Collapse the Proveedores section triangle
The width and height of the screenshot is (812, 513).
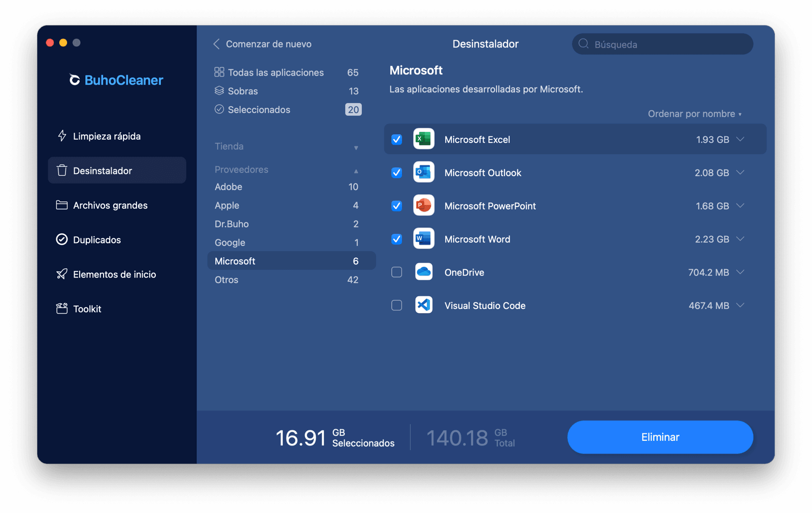coord(356,171)
